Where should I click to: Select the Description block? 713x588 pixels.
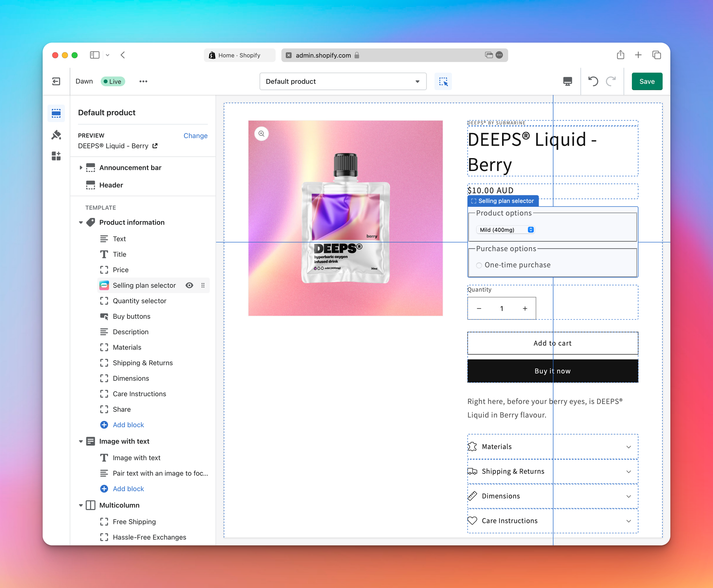[131, 332]
